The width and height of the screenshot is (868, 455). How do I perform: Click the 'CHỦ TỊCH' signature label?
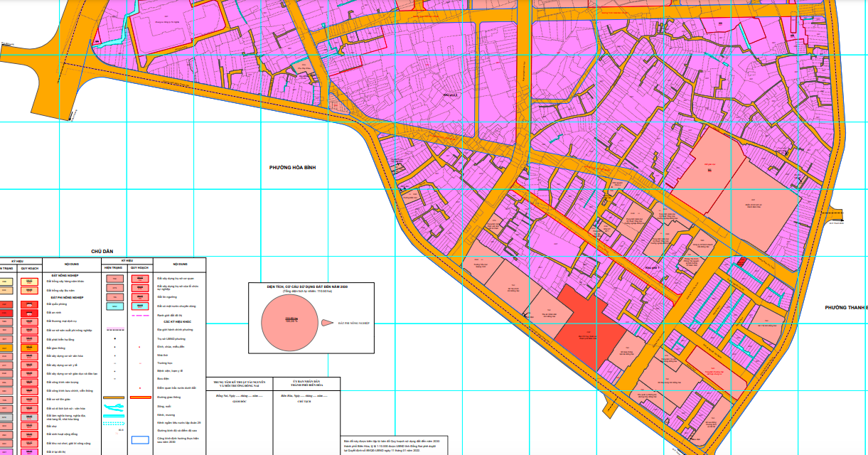click(x=305, y=401)
